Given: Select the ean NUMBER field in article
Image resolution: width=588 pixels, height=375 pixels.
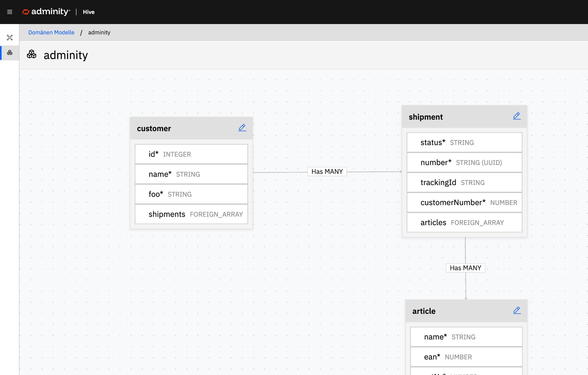Looking at the screenshot, I should 466,357.
